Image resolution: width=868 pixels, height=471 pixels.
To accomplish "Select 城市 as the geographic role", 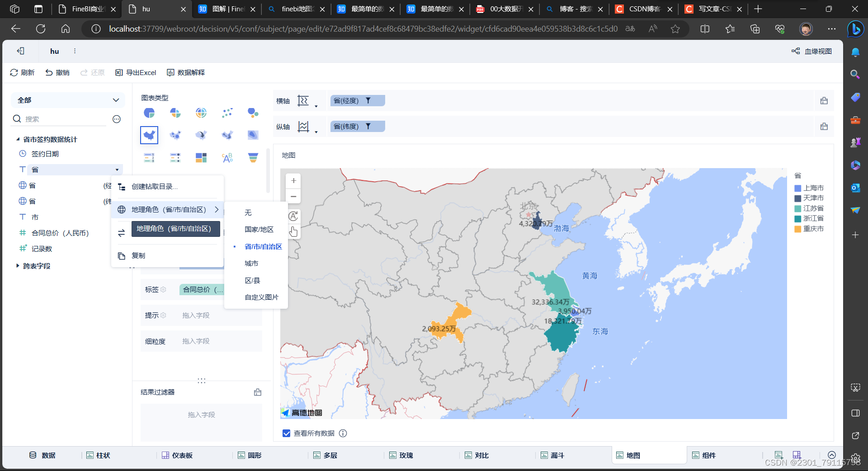I will 251,263.
